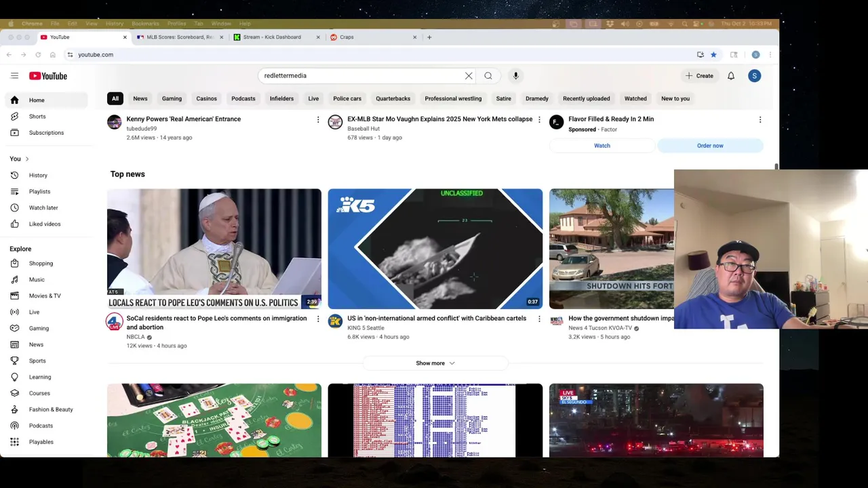Select Professional wrestling filter chip
Viewport: 868px width, 488px height.
tap(453, 98)
